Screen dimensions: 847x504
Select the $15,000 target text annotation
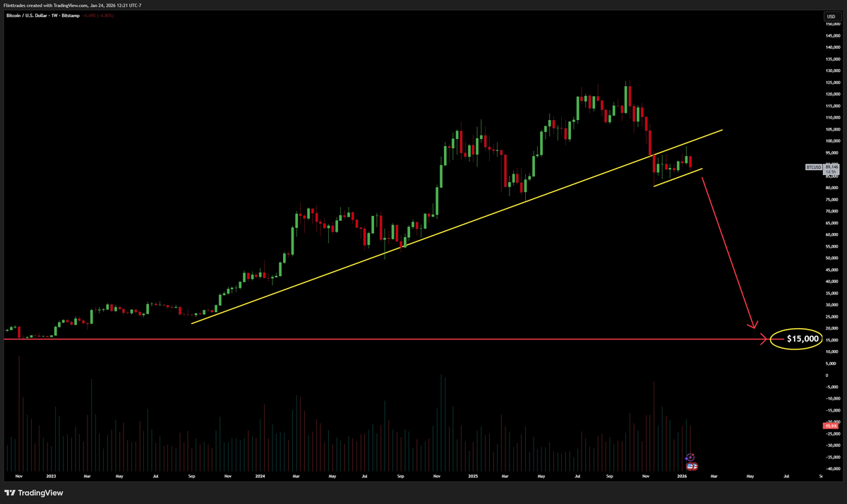803,340
